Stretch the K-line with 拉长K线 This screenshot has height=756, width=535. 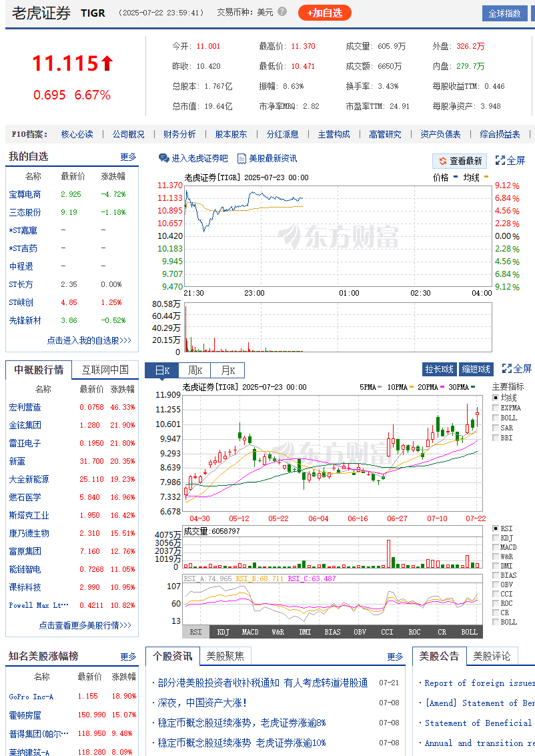tap(440, 369)
